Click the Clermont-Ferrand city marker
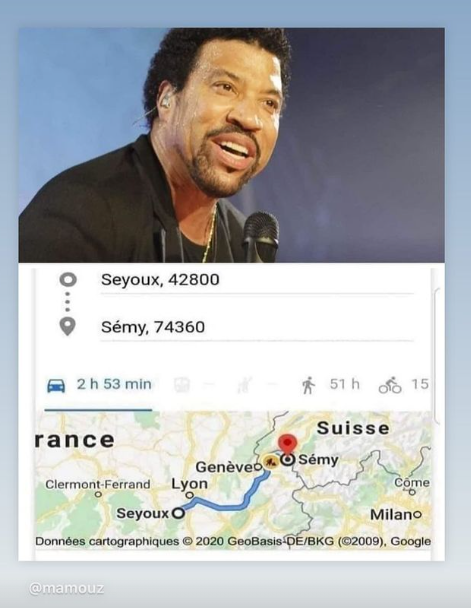The image size is (471, 608). point(98,494)
